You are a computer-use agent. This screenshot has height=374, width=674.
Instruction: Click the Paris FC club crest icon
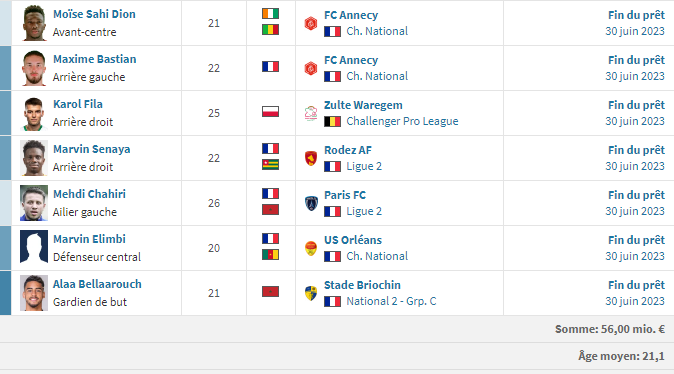pyautogui.click(x=311, y=203)
